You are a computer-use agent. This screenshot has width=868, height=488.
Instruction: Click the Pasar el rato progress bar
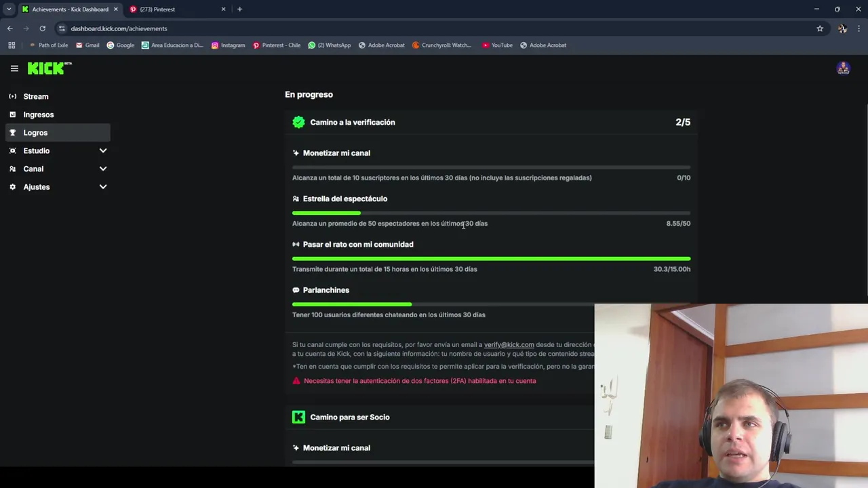pos(491,258)
